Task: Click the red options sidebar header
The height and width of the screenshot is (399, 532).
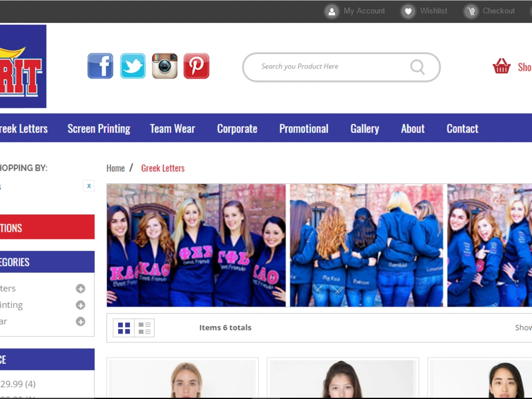Action: pos(47,227)
